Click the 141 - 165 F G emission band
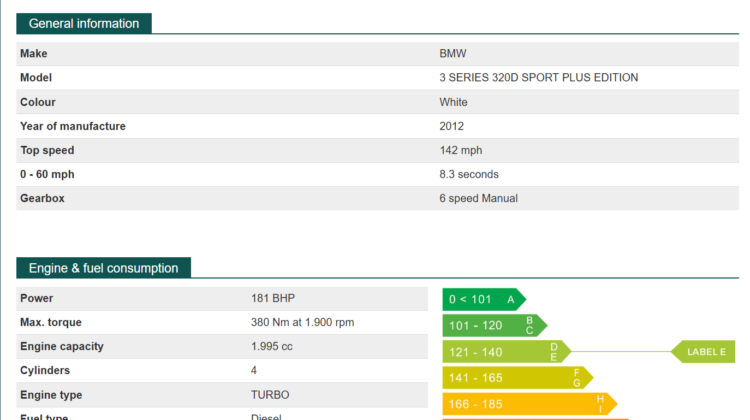The image size is (750, 420). coord(518,378)
